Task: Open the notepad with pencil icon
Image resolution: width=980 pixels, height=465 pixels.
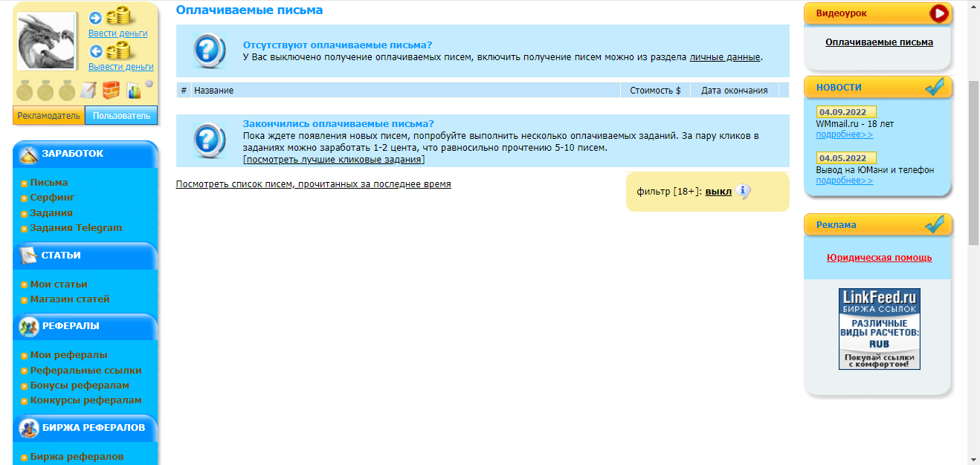Action: pos(88,90)
